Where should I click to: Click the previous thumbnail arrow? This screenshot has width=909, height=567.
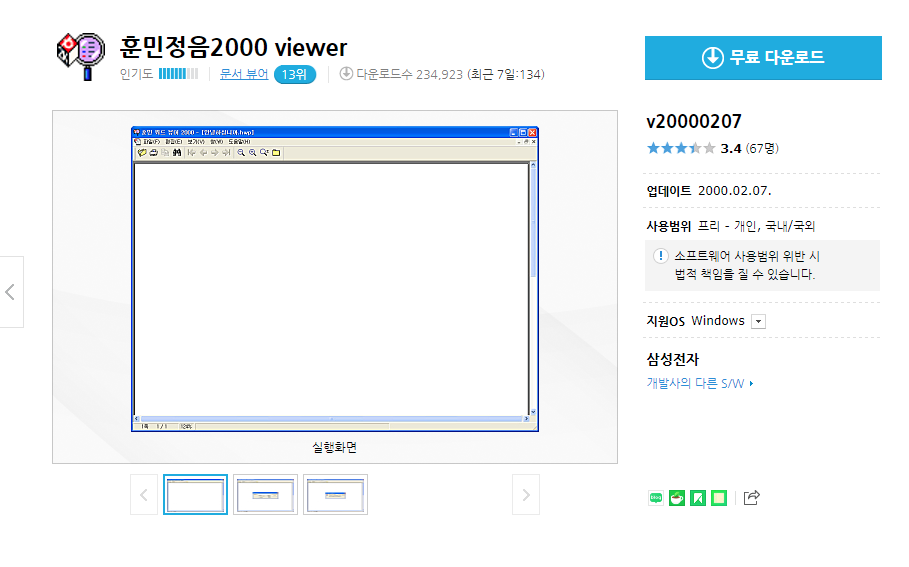pyautogui.click(x=144, y=495)
